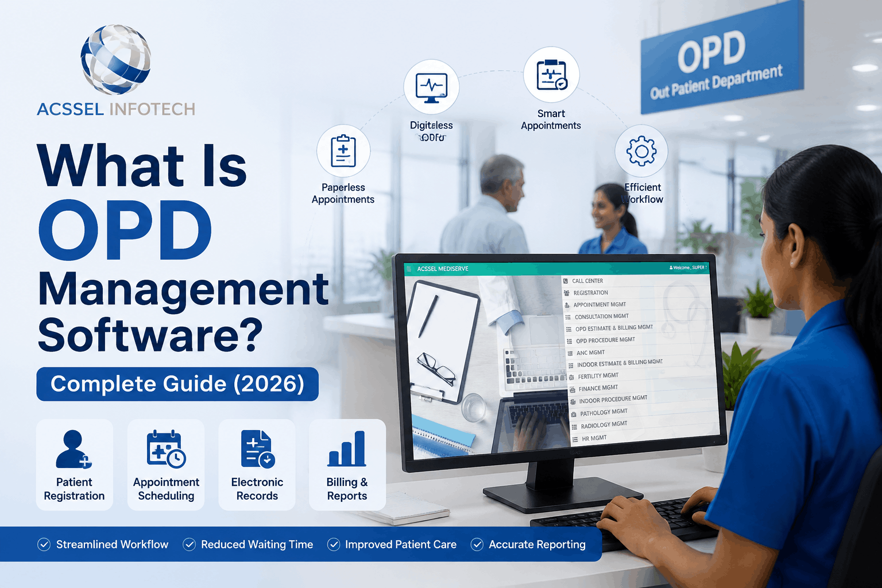This screenshot has width=882, height=588.
Task: Select the Paperless Appointments clipboard icon
Action: pos(343,151)
